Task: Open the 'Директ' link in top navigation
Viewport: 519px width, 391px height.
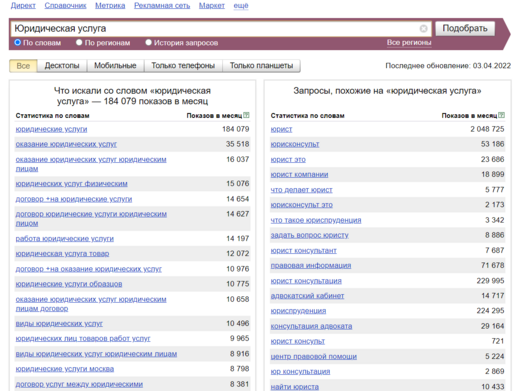Action: [23, 5]
